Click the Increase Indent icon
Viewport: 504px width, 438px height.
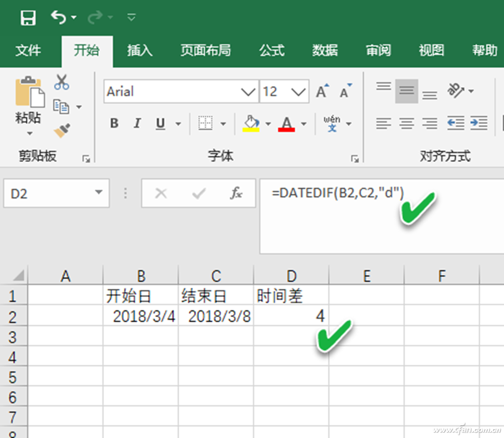[x=479, y=124]
